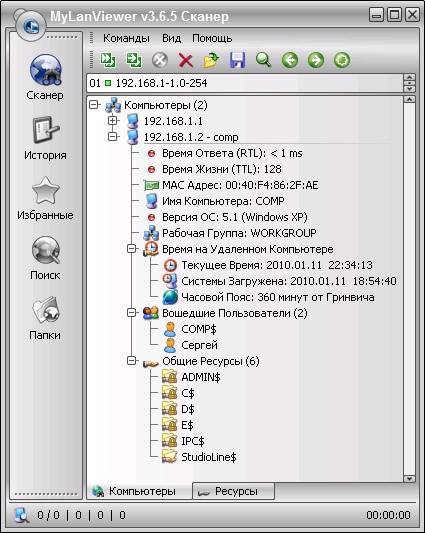Go back with green left arrow

290,61
